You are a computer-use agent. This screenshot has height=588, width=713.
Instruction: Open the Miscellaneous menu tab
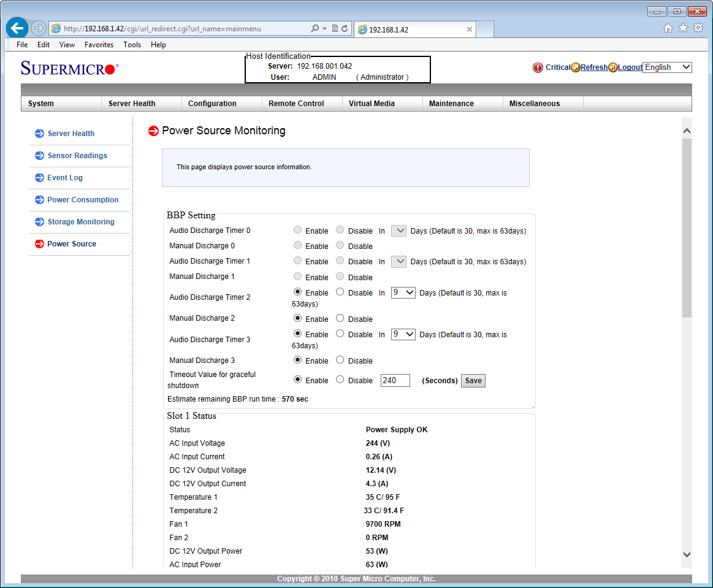(x=543, y=104)
